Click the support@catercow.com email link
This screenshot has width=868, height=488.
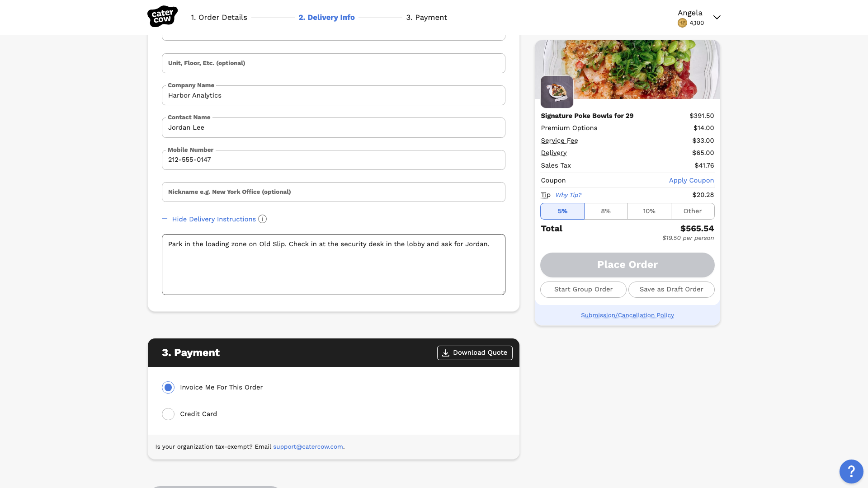[x=308, y=446]
